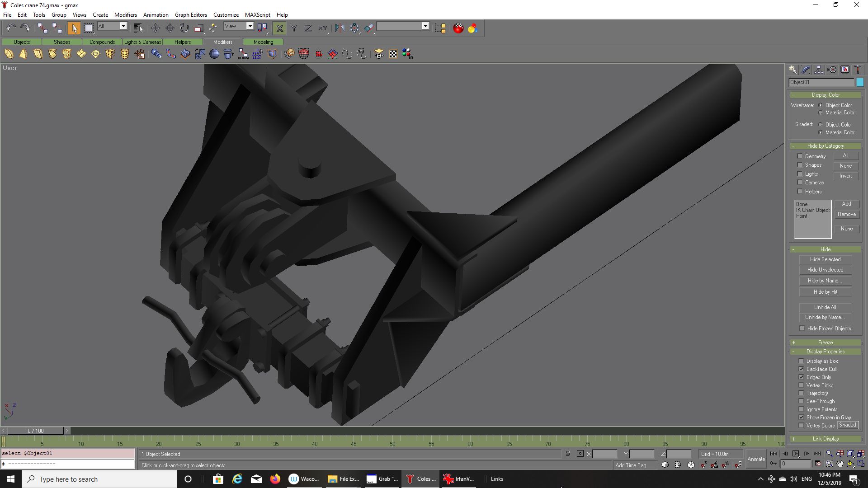Click the Selection Lock padlock icon
The image size is (868, 488).
click(568, 454)
